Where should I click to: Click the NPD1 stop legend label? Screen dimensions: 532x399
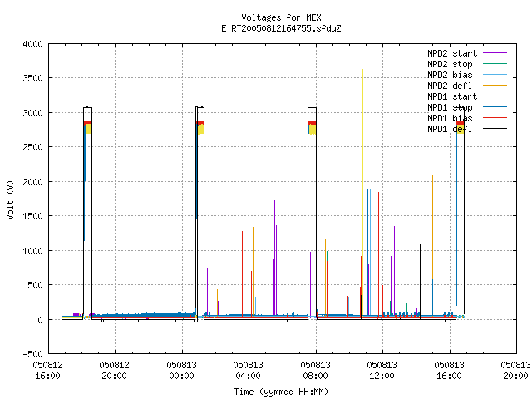point(450,107)
